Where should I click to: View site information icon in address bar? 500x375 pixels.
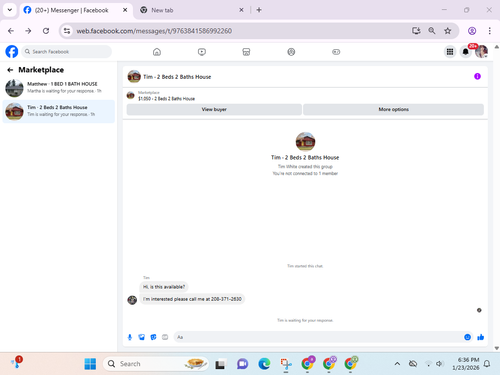coord(67,31)
